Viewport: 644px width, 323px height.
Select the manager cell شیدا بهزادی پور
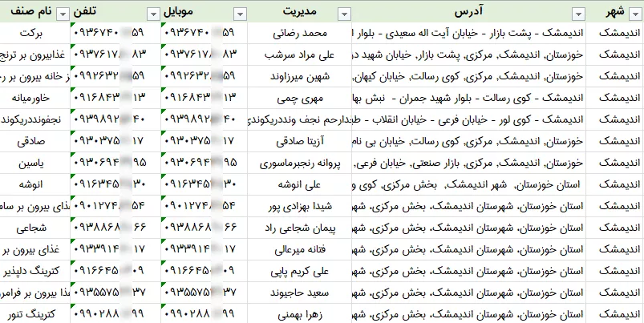(300, 206)
